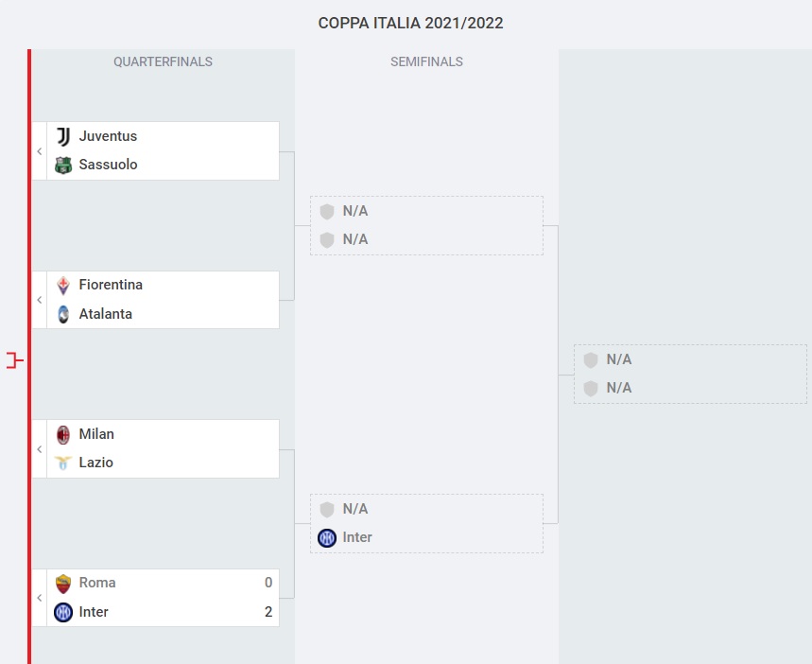Click the Fiorentina club crest
The width and height of the screenshot is (812, 664).
(63, 285)
